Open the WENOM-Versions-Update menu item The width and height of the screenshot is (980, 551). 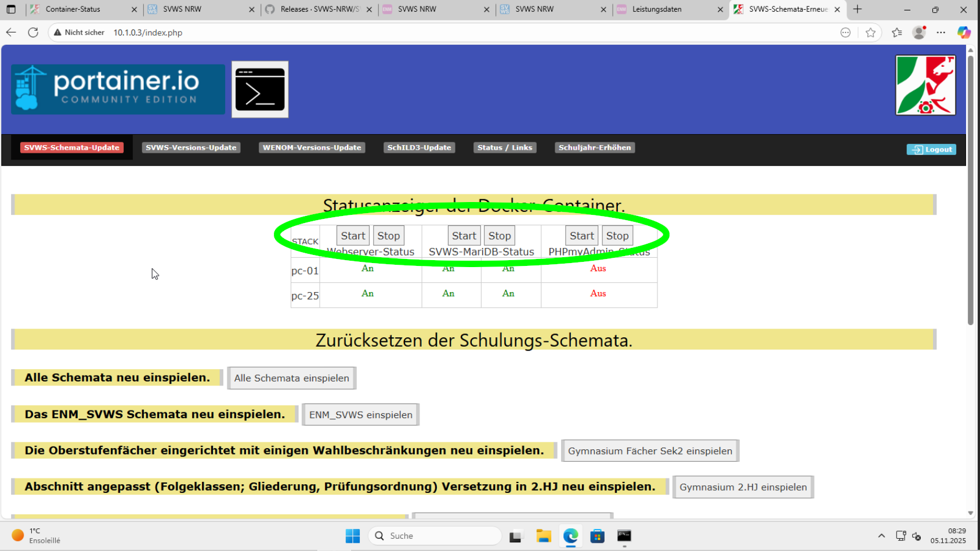(x=312, y=147)
